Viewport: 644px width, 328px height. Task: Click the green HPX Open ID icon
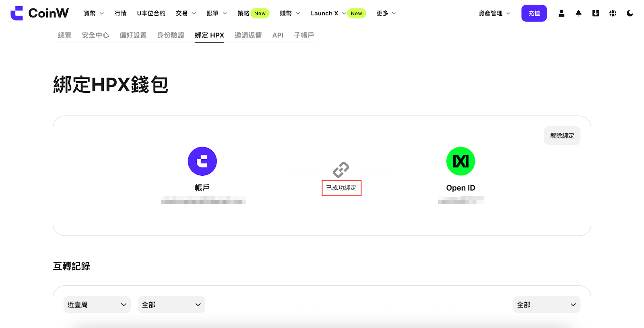461,161
